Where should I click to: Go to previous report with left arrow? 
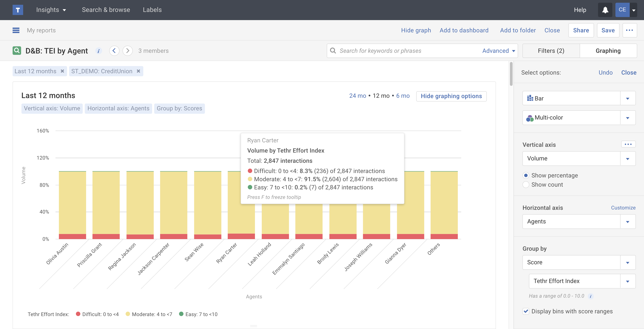(114, 51)
